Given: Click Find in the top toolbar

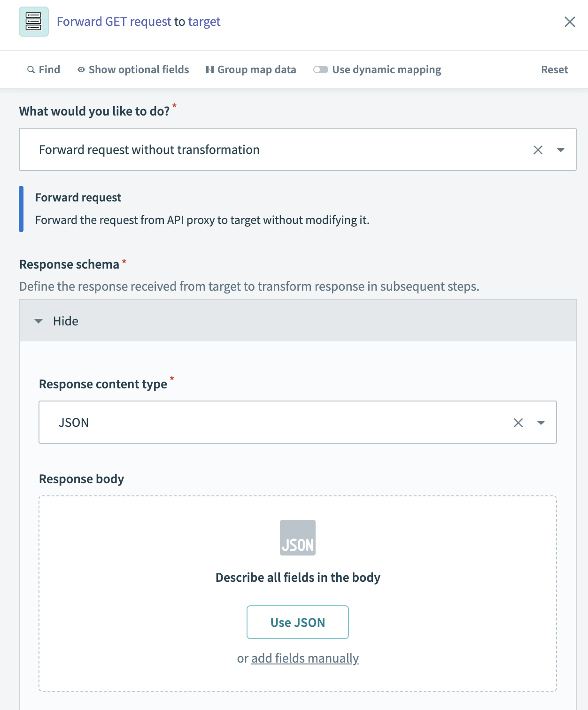Looking at the screenshot, I should 48,69.
